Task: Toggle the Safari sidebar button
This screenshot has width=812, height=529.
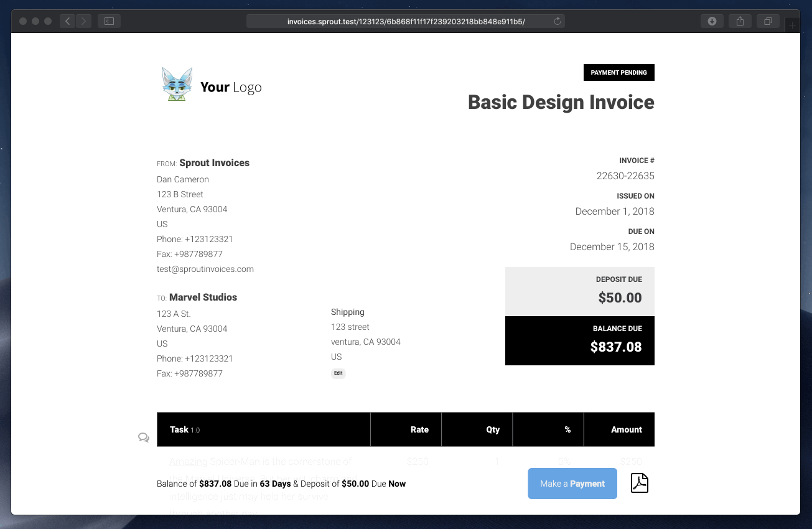Action: (109, 21)
